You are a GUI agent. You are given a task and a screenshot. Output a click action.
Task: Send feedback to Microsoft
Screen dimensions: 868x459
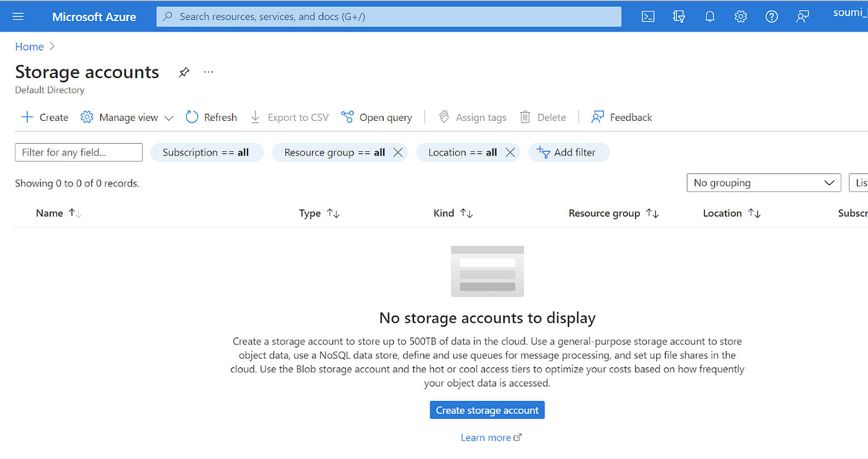(x=802, y=16)
